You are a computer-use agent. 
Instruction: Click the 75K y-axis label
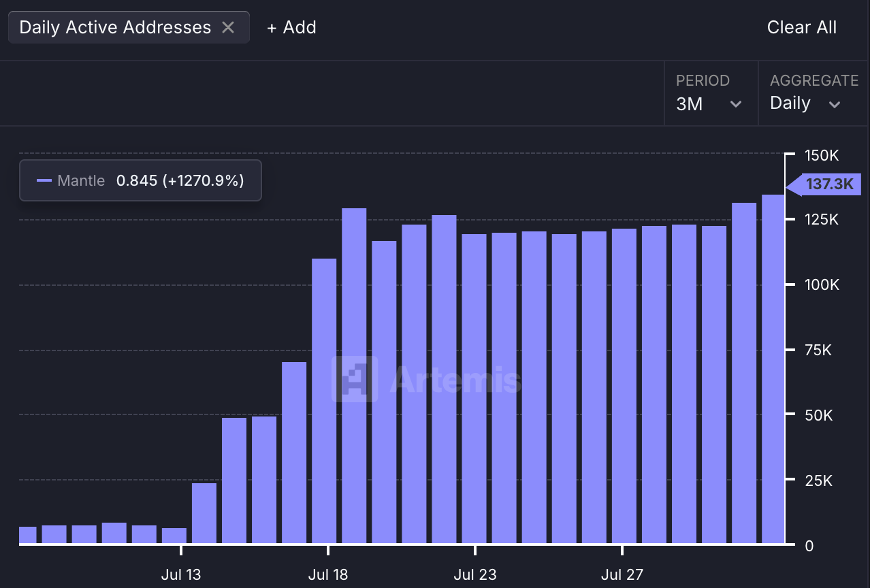(818, 350)
